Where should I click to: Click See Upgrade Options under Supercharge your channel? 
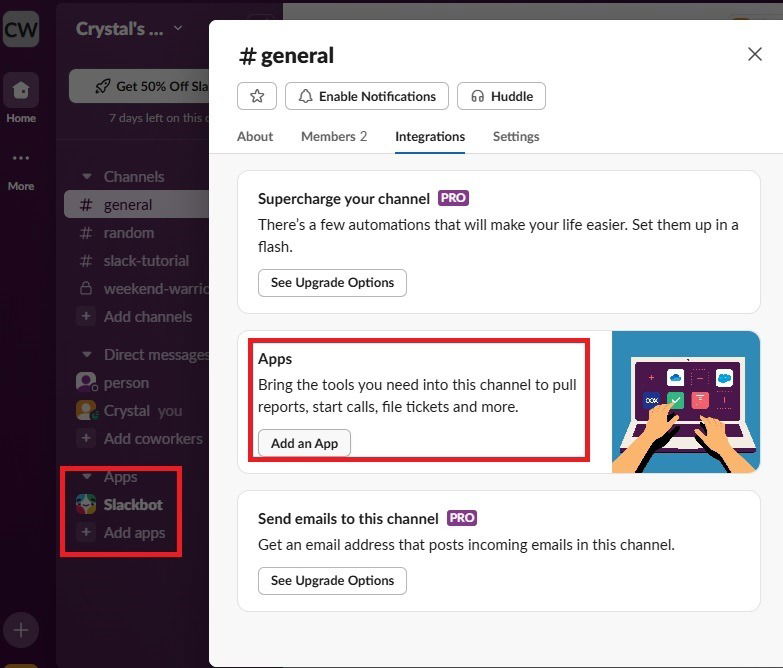(332, 283)
